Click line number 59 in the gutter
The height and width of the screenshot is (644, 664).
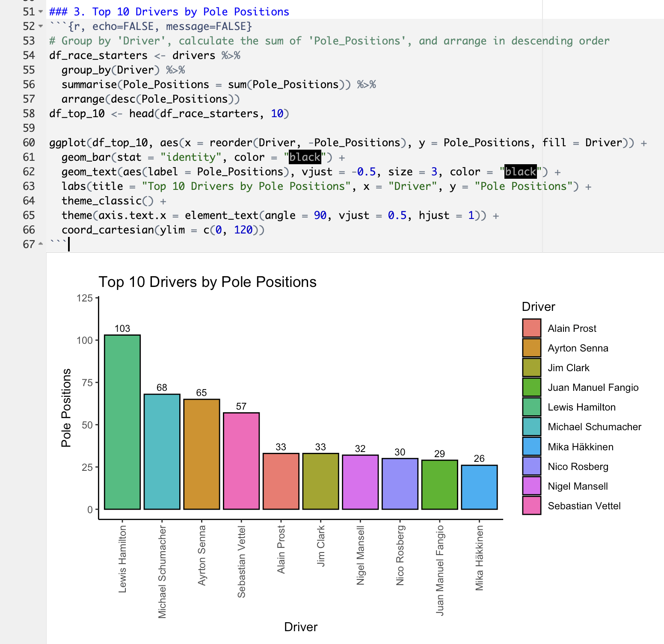(29, 128)
